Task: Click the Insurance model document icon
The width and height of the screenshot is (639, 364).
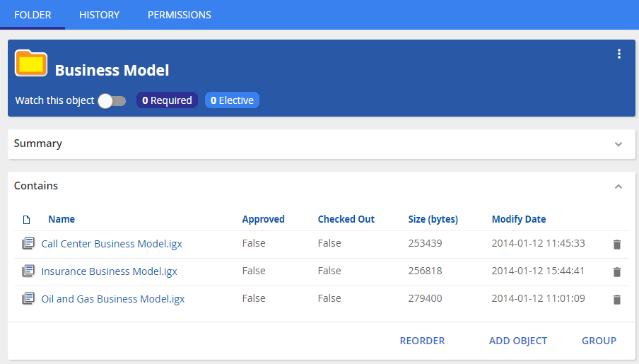Action: tap(28, 271)
